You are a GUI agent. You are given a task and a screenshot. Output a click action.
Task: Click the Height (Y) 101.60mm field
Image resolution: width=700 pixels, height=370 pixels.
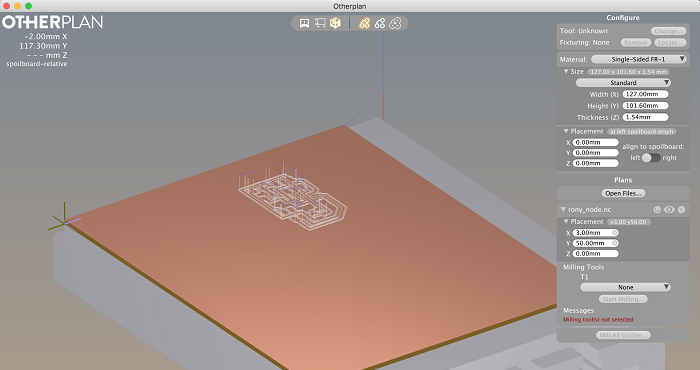645,106
